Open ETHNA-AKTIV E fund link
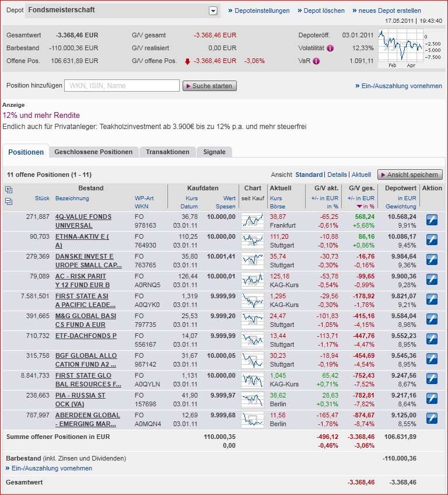The width and height of the screenshot is (448, 495). 82,241
